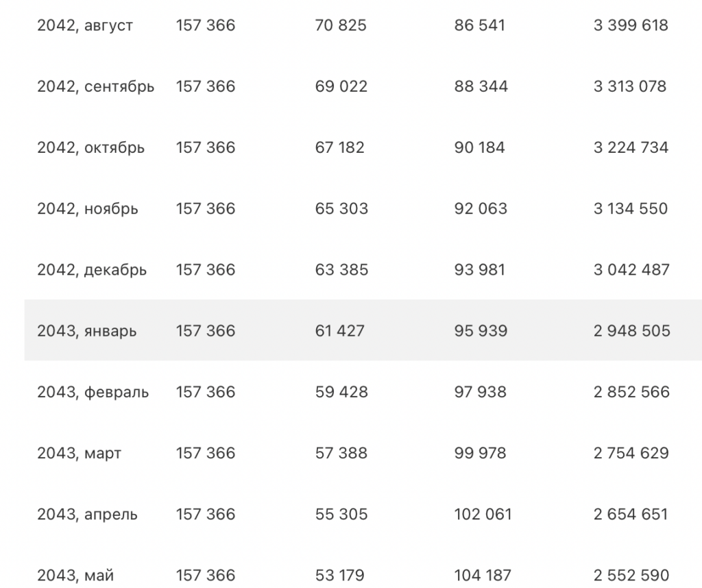The height and width of the screenshot is (588, 702).
Task: Select the principal value 99 978
Action: click(x=481, y=453)
